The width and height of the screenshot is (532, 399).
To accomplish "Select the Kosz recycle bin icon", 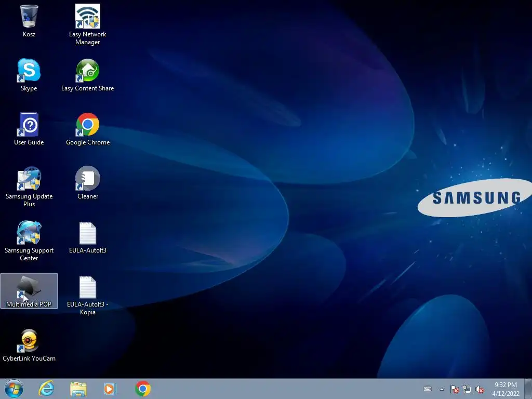I will 29,20.
